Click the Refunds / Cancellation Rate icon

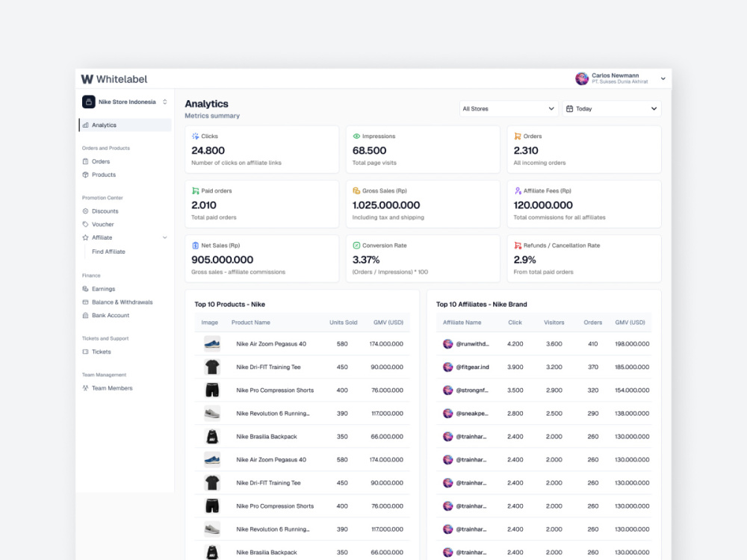[518, 246]
